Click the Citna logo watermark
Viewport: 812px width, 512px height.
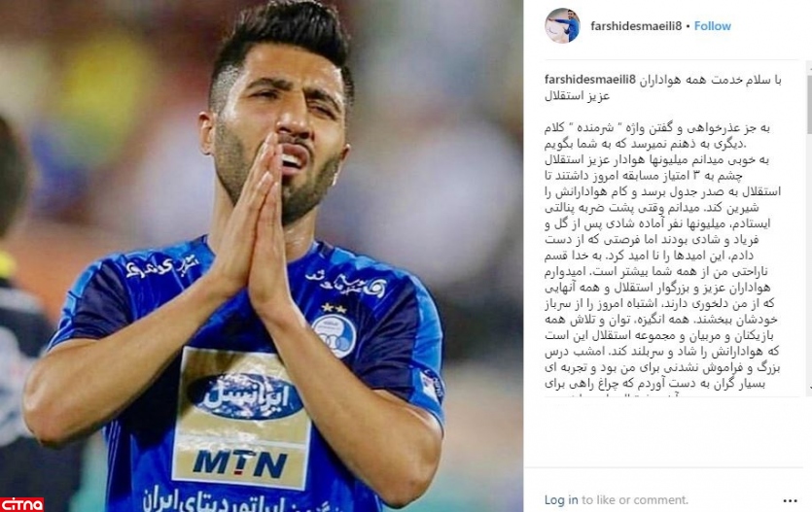click(21, 503)
